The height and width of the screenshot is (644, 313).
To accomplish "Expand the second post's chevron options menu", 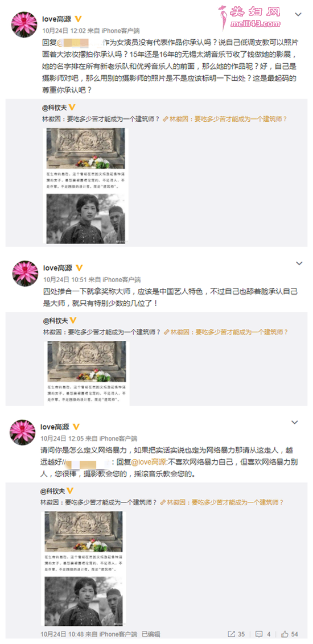I will [299, 263].
